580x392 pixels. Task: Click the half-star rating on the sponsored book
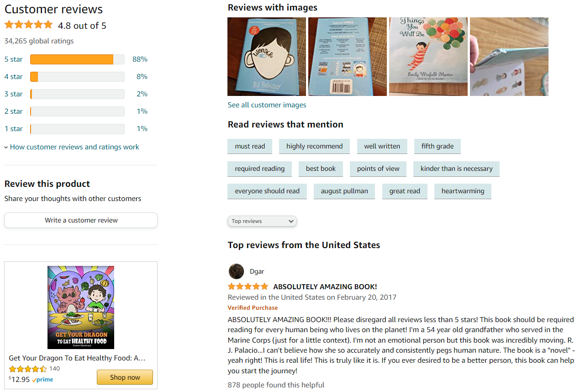pyautogui.click(x=27, y=368)
